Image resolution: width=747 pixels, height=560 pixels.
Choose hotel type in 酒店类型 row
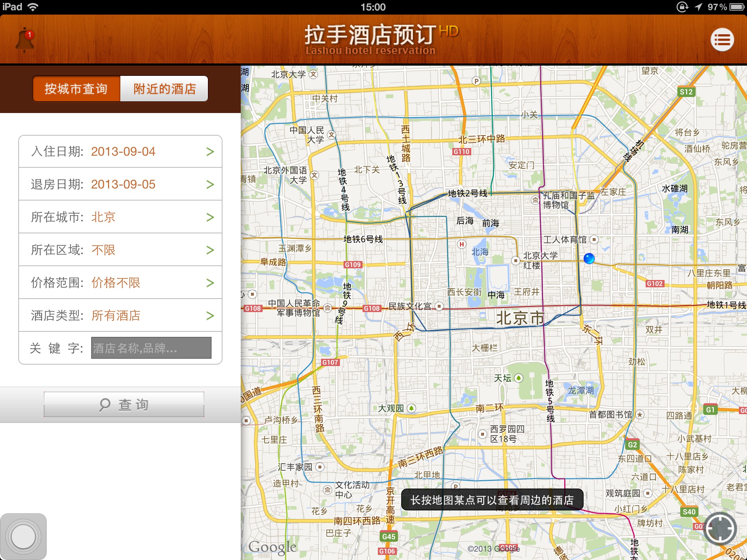pyautogui.click(x=120, y=315)
